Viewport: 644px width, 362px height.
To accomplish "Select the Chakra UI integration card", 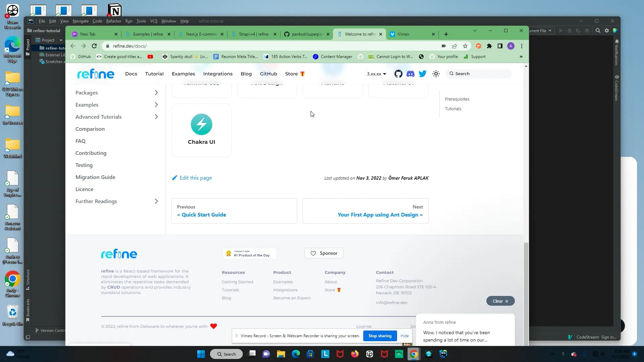I will coord(201,130).
